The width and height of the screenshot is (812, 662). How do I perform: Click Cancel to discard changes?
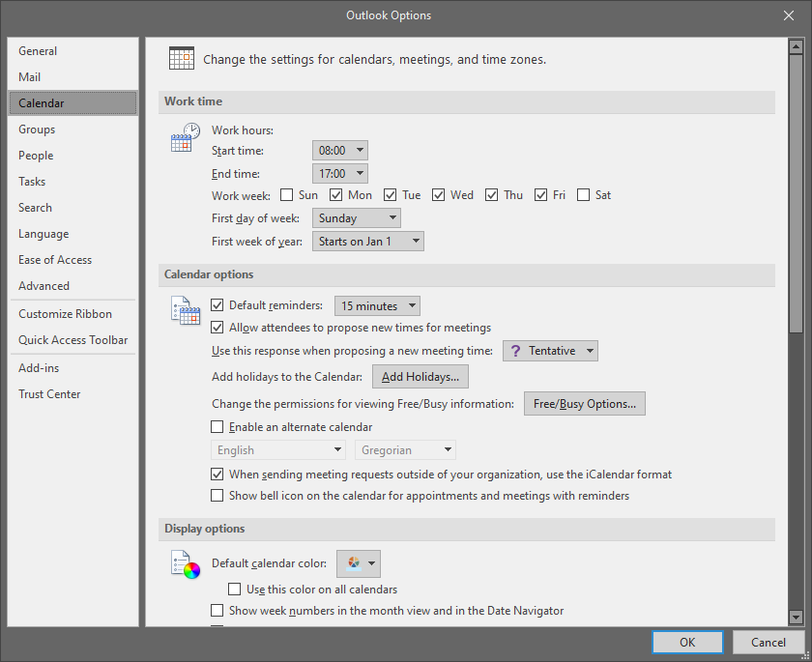[x=768, y=643]
